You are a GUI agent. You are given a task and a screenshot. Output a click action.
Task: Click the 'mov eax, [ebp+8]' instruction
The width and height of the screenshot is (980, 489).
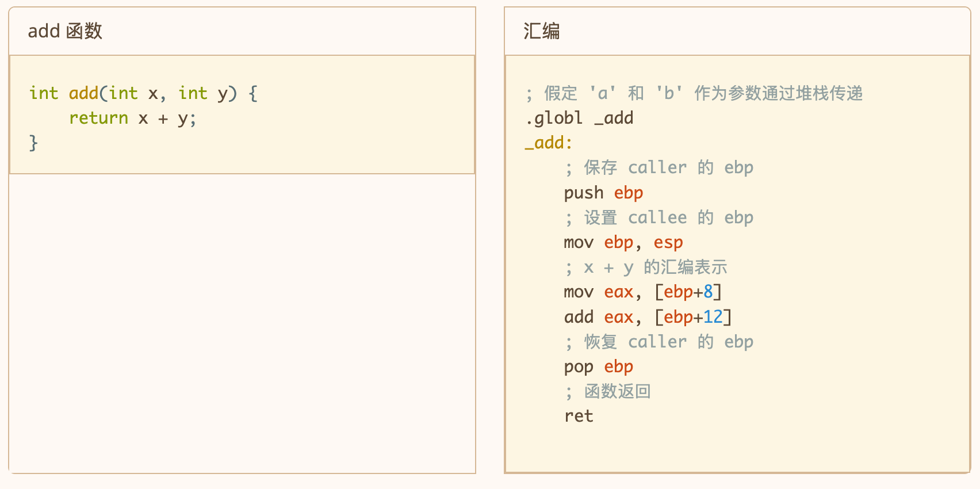pos(643,292)
